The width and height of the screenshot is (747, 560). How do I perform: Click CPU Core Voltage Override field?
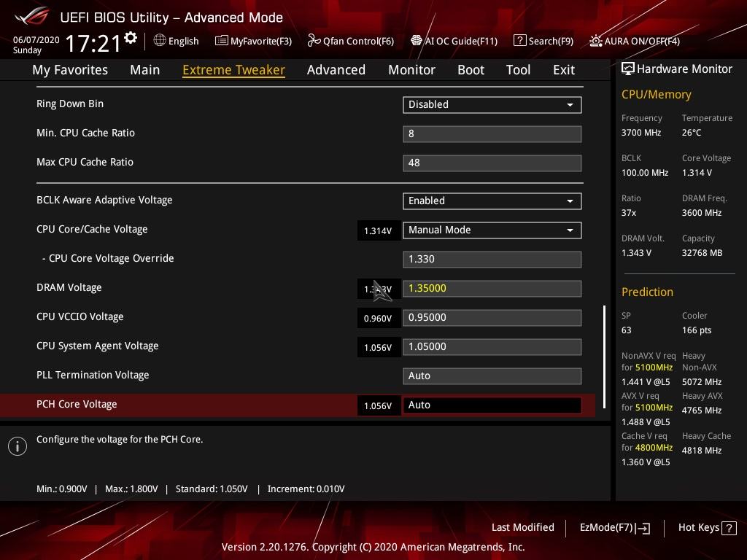point(492,259)
